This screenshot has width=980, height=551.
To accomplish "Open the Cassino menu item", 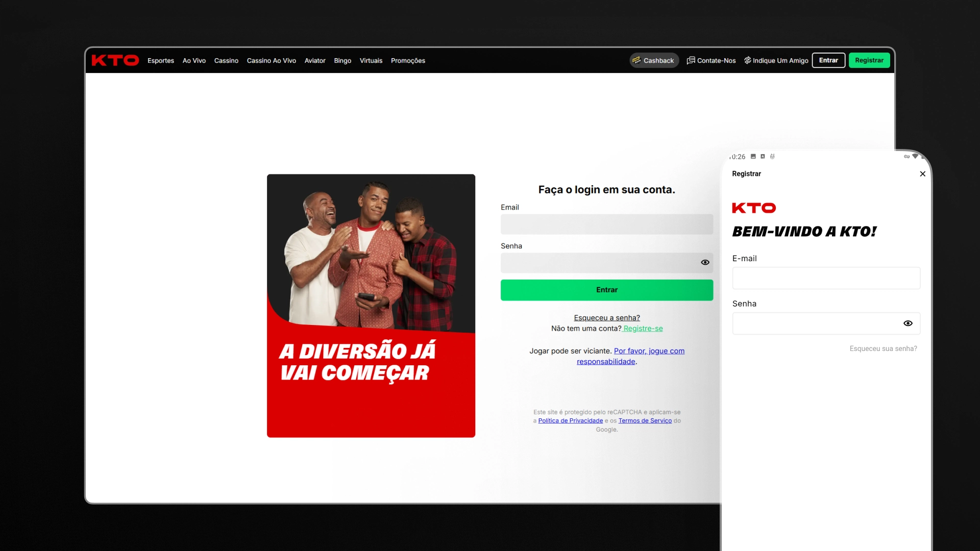I will click(x=226, y=60).
